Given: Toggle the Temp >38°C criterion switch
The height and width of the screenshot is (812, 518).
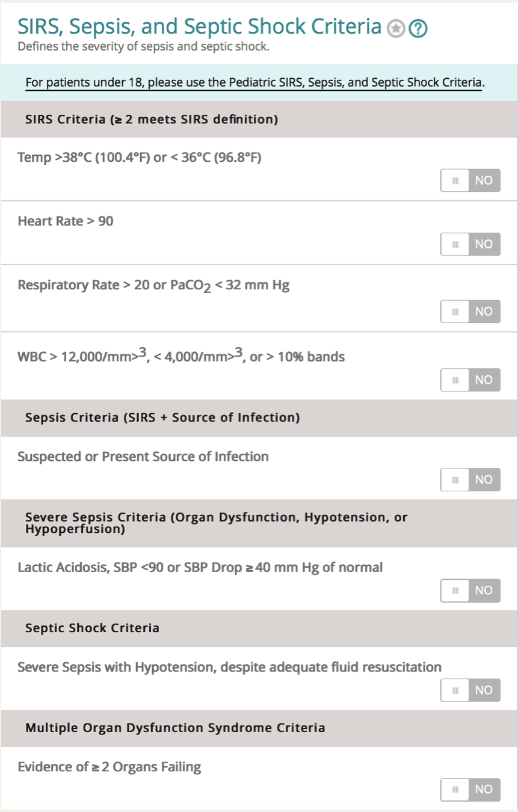Looking at the screenshot, I should coord(470,180).
